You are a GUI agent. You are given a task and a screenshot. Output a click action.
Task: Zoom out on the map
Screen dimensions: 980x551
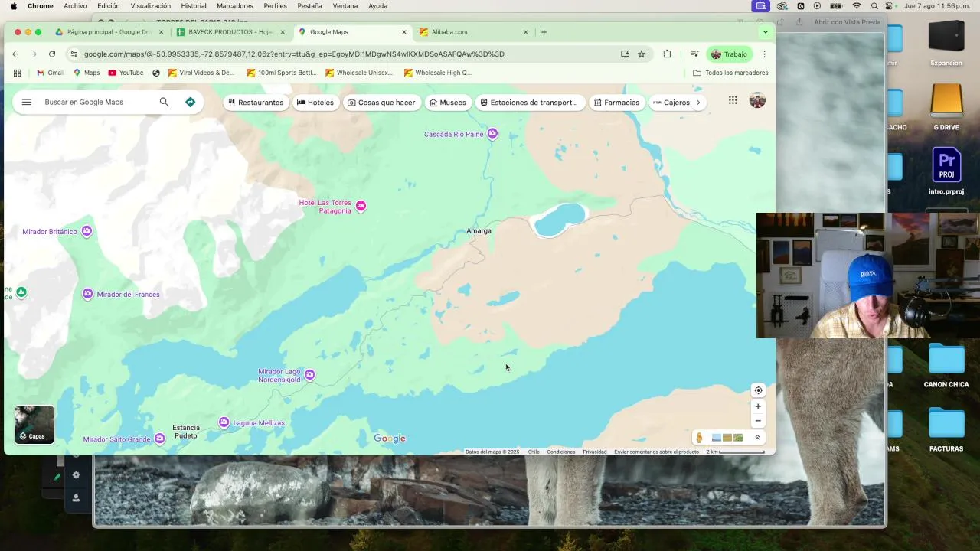tap(758, 421)
